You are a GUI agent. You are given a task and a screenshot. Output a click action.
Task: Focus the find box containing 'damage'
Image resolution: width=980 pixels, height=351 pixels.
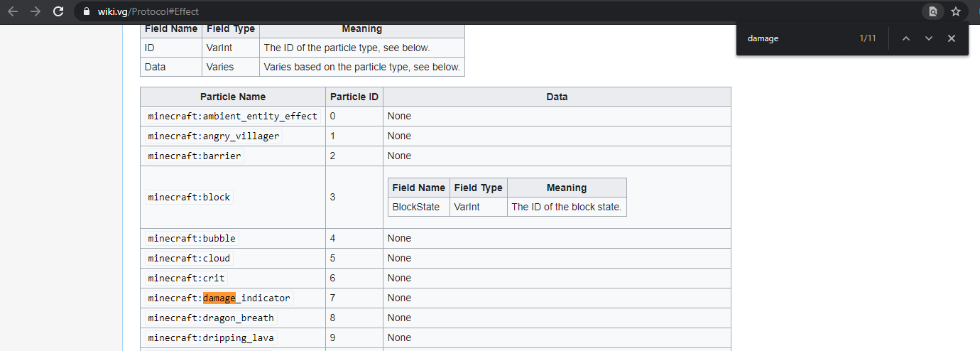pyautogui.click(x=795, y=38)
